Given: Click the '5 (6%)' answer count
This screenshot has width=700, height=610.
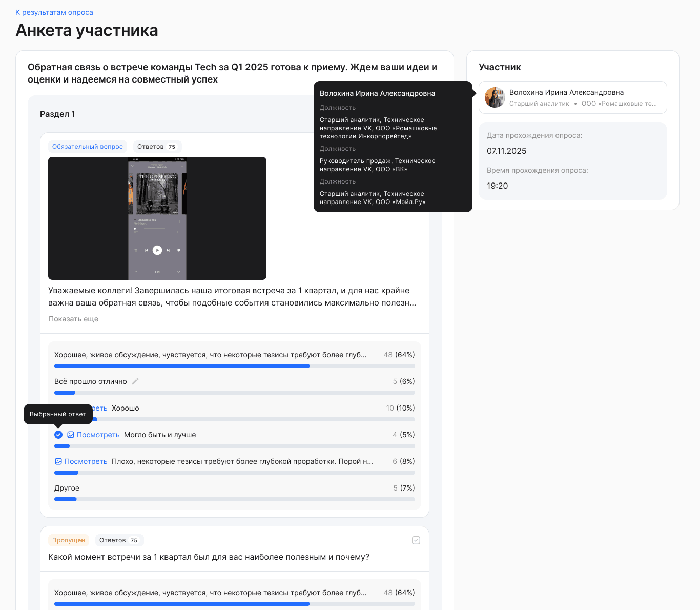Looking at the screenshot, I should click(x=404, y=381).
